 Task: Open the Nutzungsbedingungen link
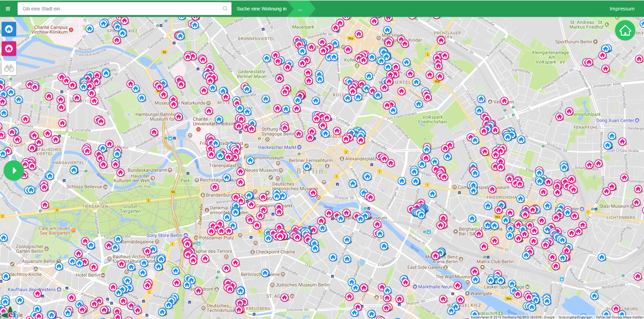575,317
